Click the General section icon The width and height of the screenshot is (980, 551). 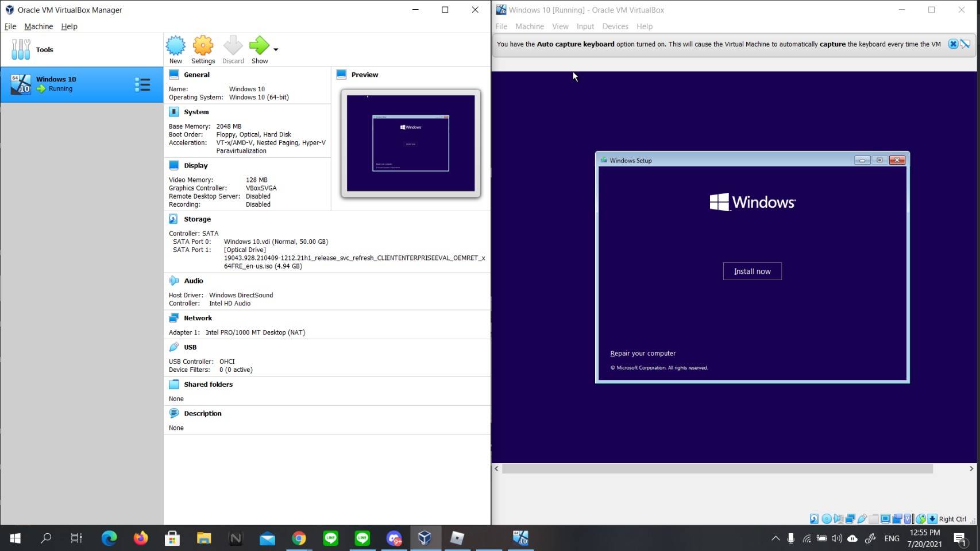pyautogui.click(x=174, y=74)
